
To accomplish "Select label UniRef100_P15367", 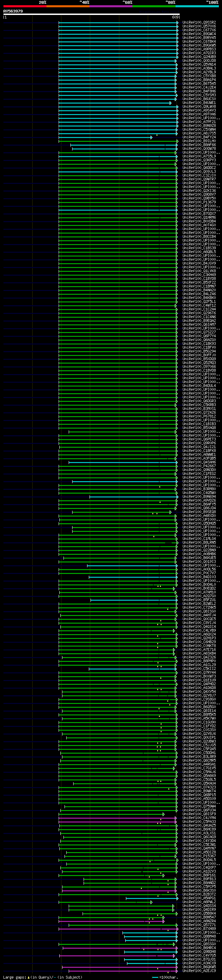I will point(199,856).
